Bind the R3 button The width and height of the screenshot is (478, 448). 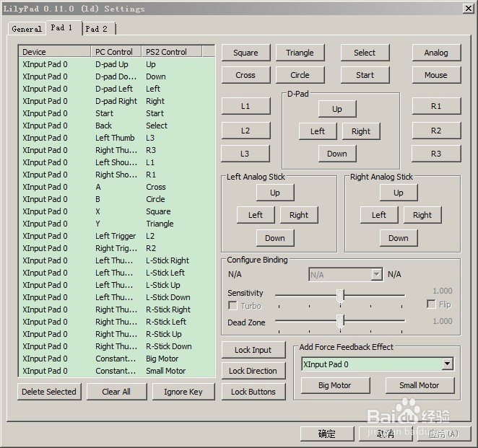point(436,154)
